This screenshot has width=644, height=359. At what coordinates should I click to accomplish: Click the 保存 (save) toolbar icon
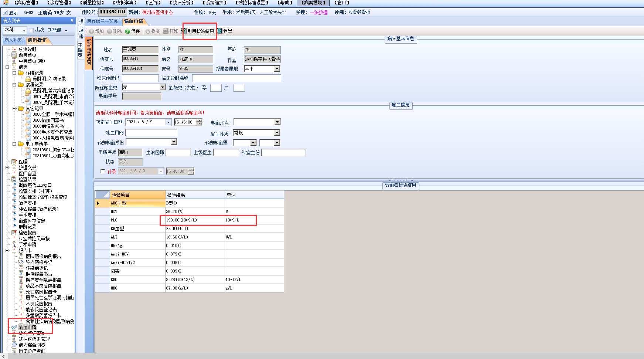click(127, 31)
